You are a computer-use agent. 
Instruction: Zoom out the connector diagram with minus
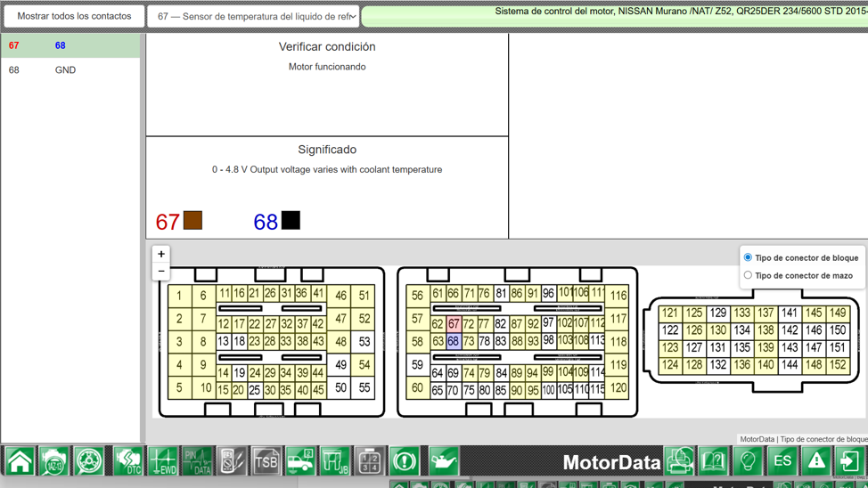[161, 271]
